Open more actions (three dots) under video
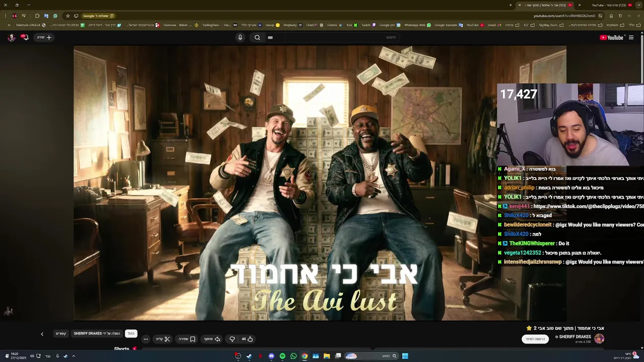The width and height of the screenshot is (644, 362). [x=145, y=339]
